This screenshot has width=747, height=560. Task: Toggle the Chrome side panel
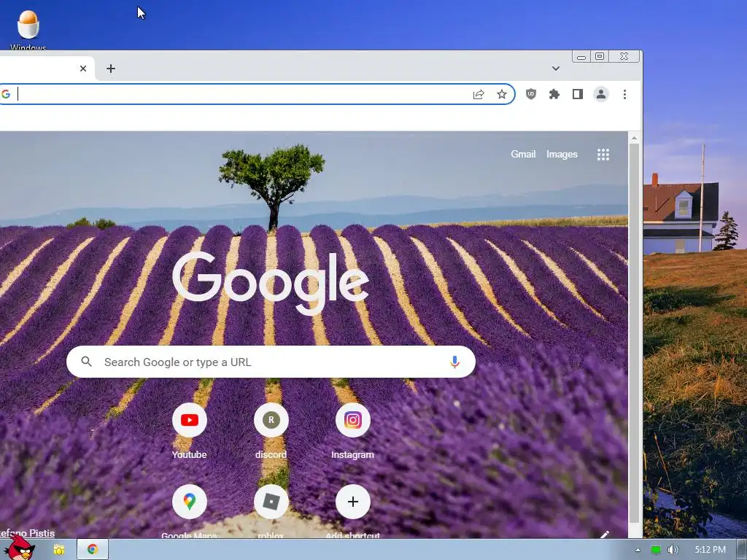coord(578,94)
